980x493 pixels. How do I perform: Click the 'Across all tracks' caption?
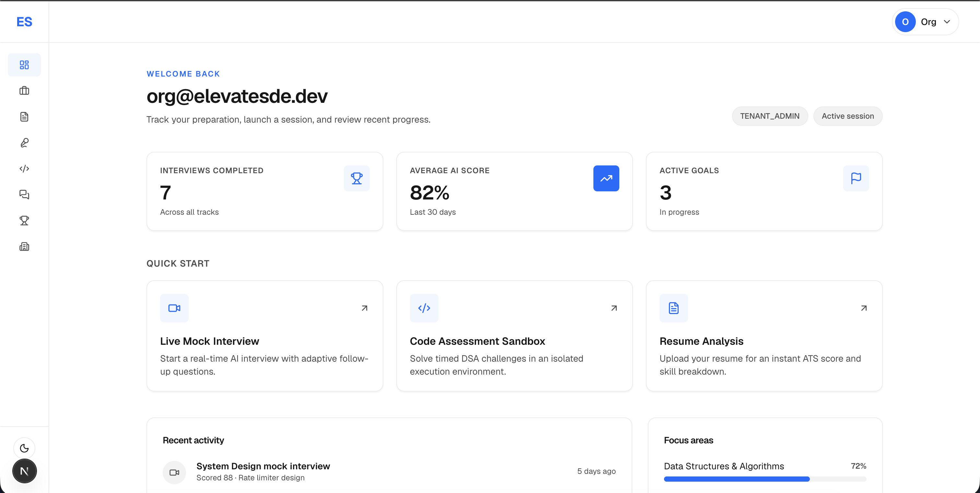pyautogui.click(x=190, y=212)
